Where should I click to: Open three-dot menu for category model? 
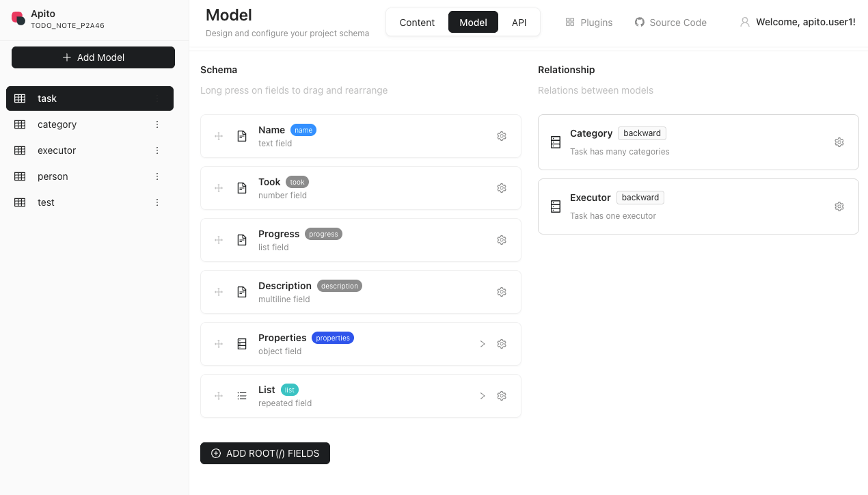pos(157,124)
